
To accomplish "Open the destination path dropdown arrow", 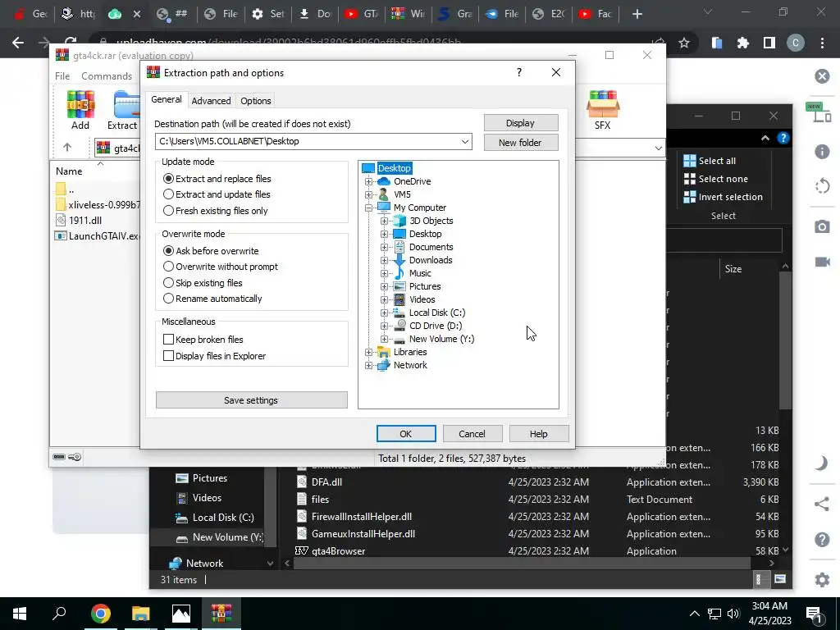I will [x=465, y=141].
